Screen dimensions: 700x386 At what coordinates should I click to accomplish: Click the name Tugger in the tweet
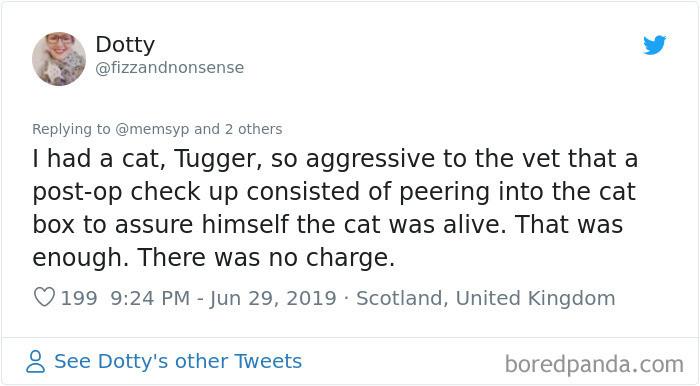[x=217, y=159]
